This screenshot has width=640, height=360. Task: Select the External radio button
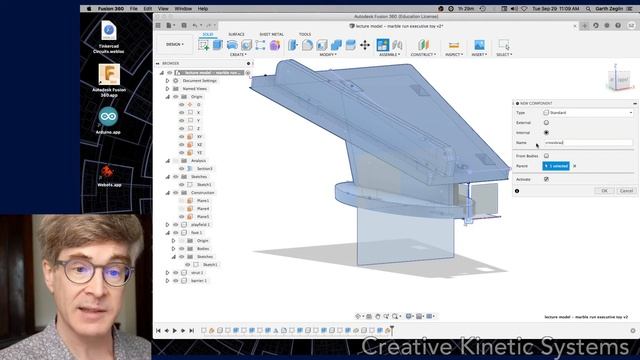tap(546, 122)
